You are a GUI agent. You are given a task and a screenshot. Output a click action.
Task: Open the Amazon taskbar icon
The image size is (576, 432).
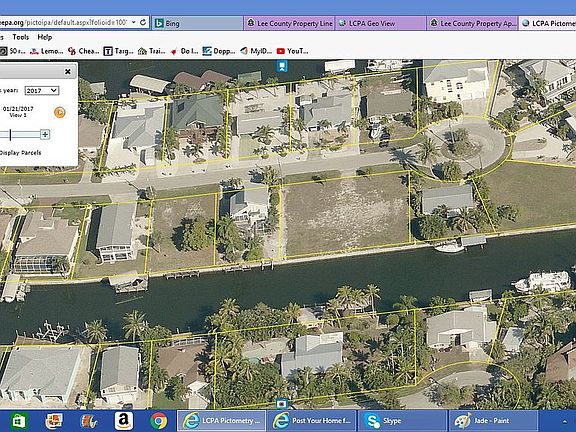click(123, 421)
